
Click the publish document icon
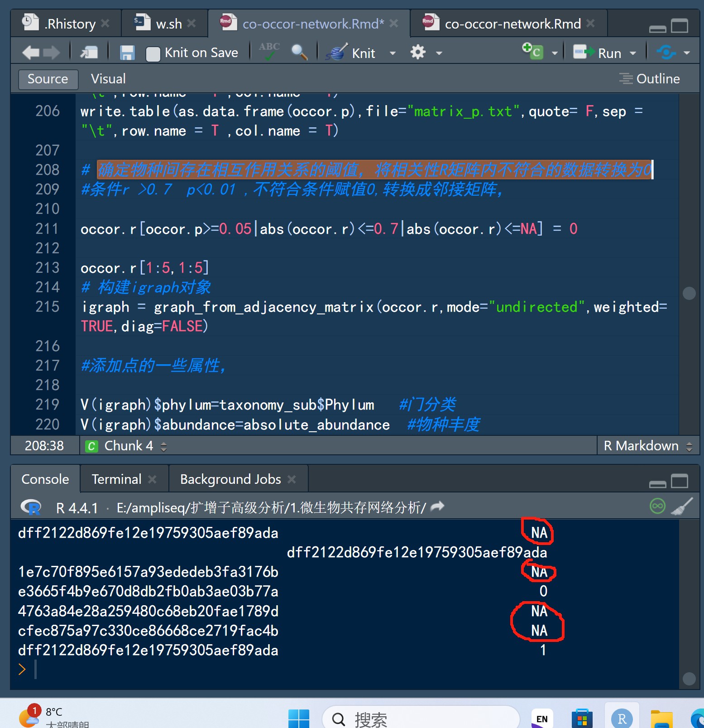[x=666, y=53]
